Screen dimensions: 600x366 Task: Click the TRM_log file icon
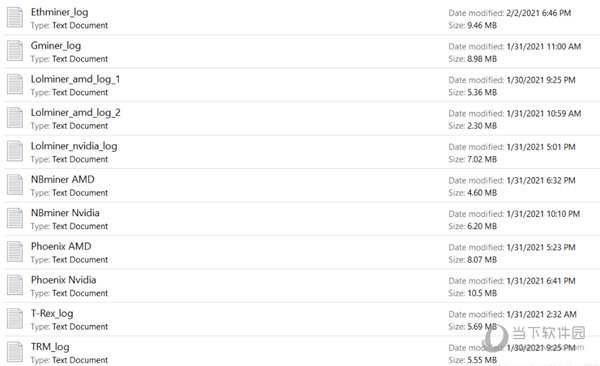click(x=15, y=352)
